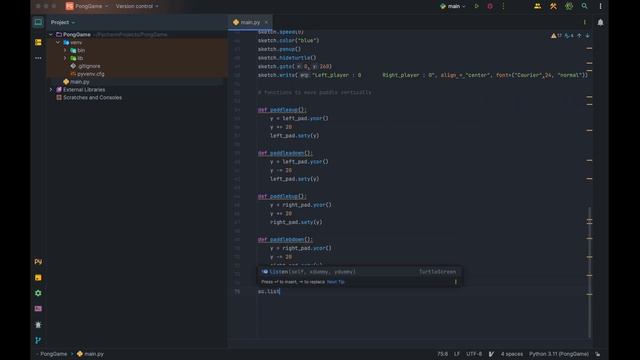Open the bug-shaped Debug tool window icon
Screen dimensions: 640x360
(38, 324)
